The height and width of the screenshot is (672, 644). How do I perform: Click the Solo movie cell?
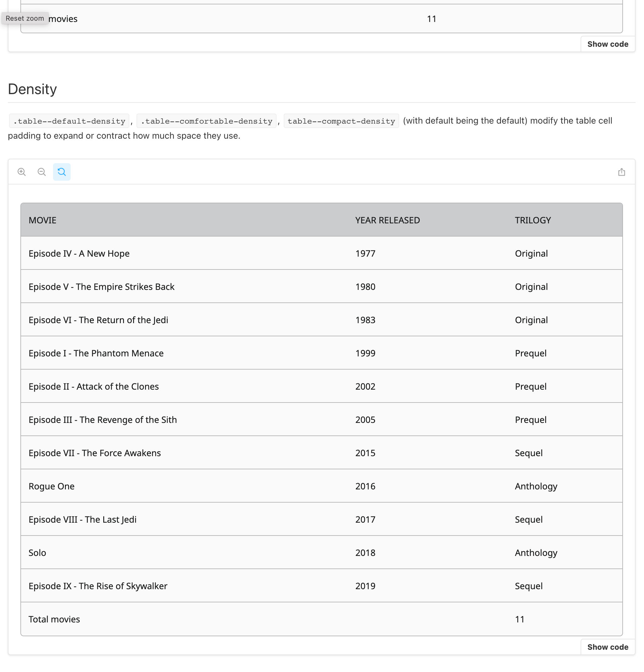click(37, 553)
